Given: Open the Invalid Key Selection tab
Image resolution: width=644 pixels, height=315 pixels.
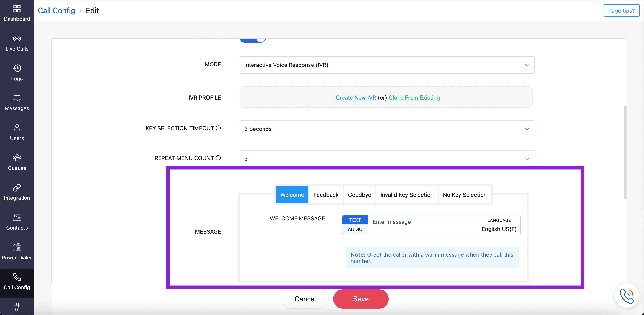Looking at the screenshot, I should point(407,195).
